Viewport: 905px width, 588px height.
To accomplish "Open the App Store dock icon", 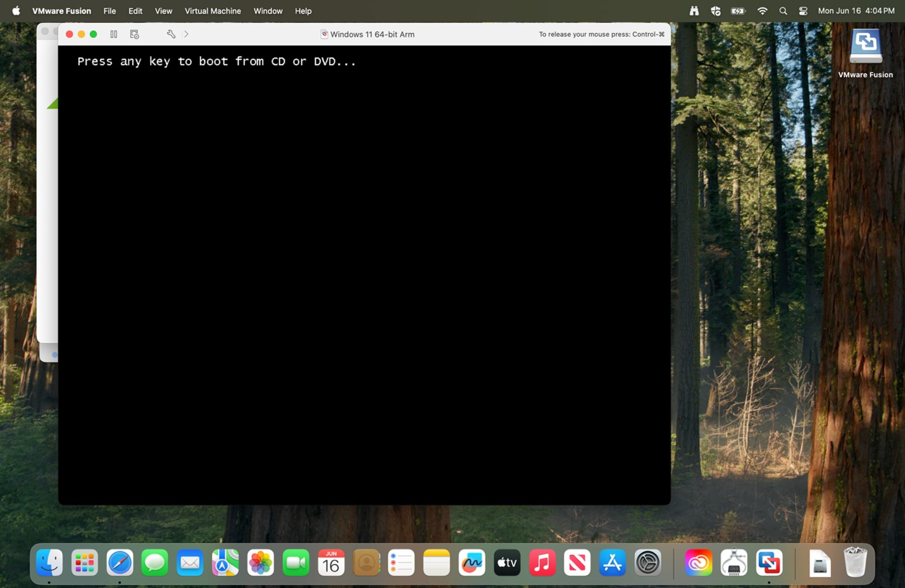I will pos(612,563).
